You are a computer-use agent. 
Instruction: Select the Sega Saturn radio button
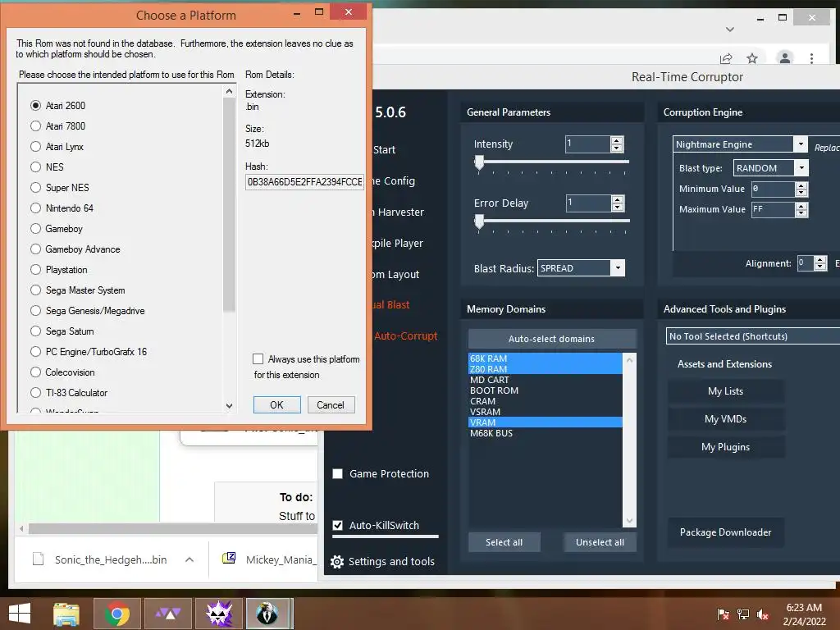pos(36,331)
